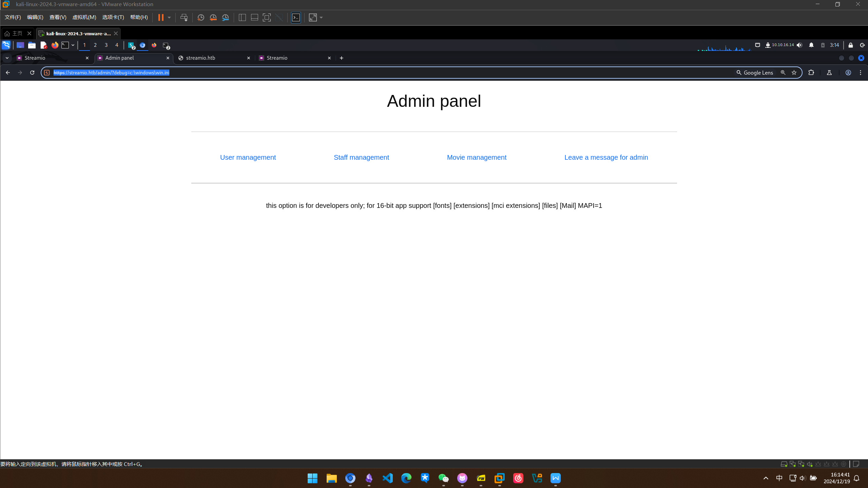Click the browser extensions puzzle icon
The width and height of the screenshot is (868, 488).
pyautogui.click(x=811, y=73)
